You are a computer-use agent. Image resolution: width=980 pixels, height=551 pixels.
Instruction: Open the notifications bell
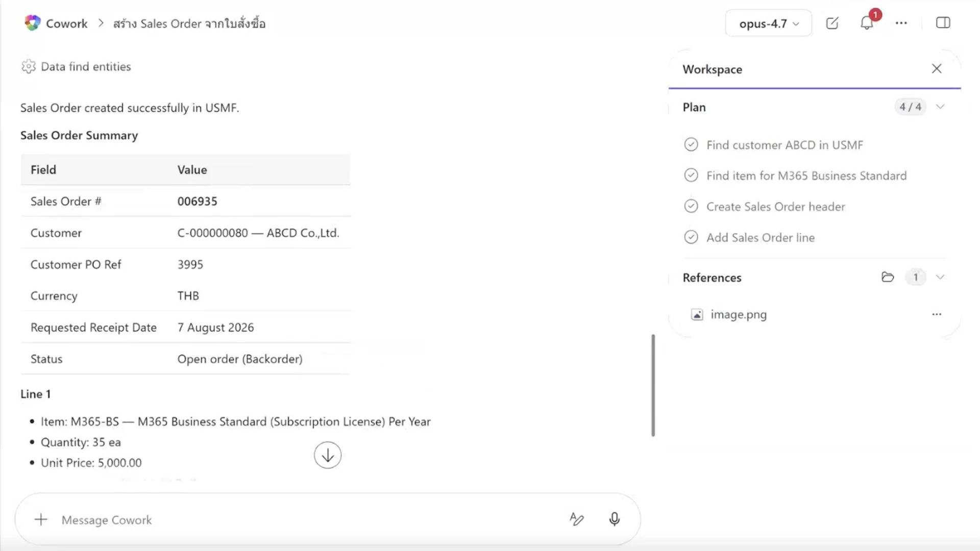(x=867, y=23)
